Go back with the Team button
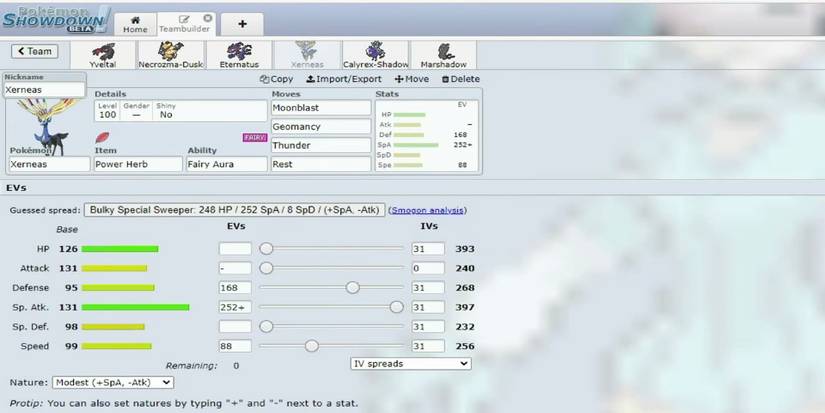Screen dimensions: 825x413 pos(35,52)
